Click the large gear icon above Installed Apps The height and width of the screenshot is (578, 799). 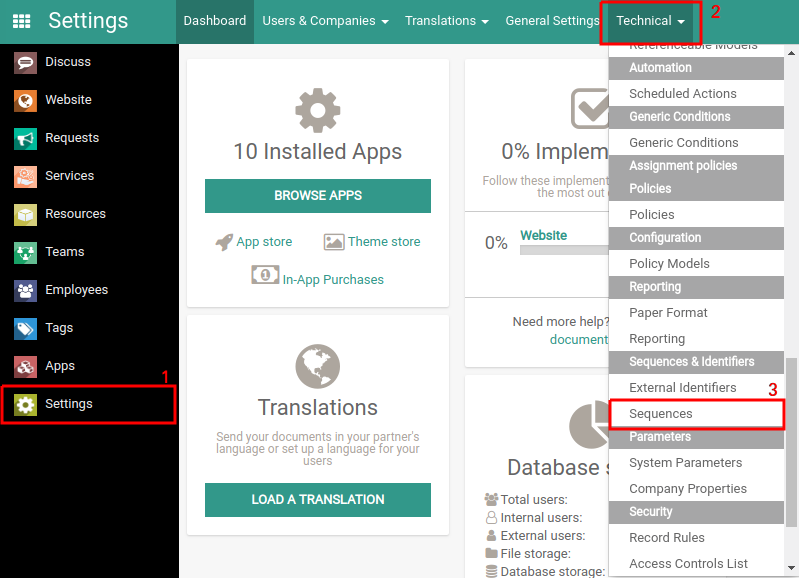point(317,110)
